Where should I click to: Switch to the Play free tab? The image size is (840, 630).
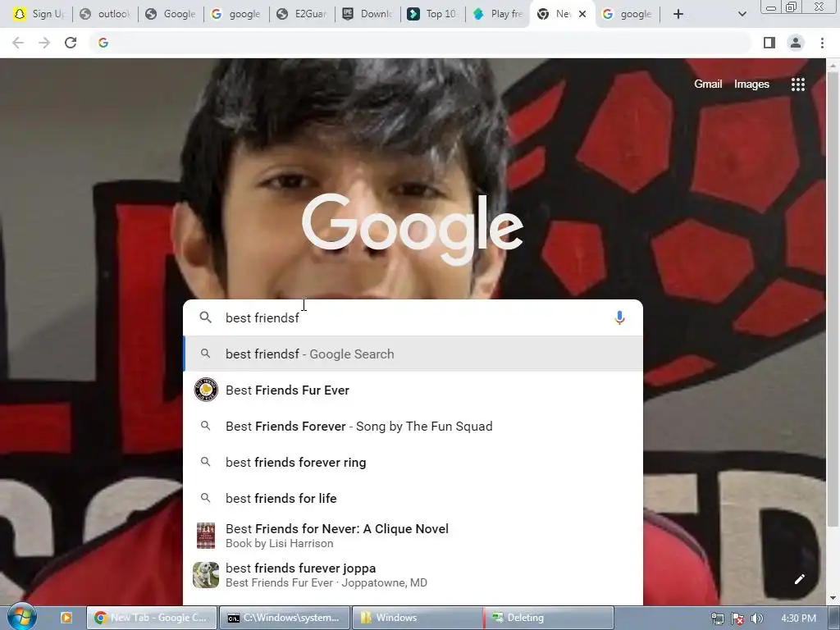click(x=498, y=14)
